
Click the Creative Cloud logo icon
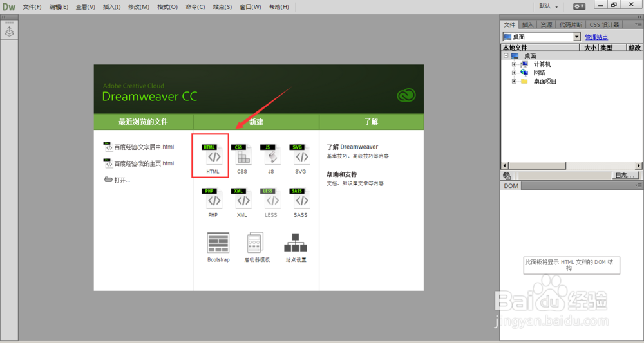(x=406, y=95)
